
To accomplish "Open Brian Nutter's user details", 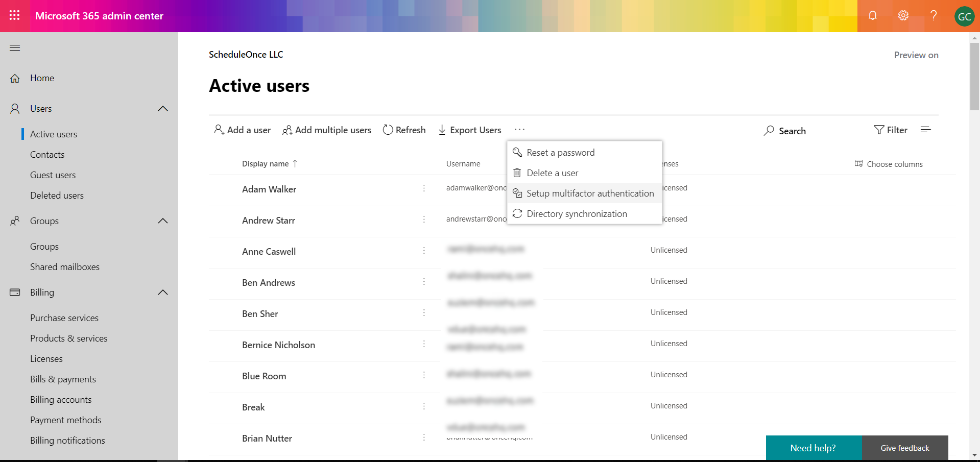I will [x=267, y=439].
